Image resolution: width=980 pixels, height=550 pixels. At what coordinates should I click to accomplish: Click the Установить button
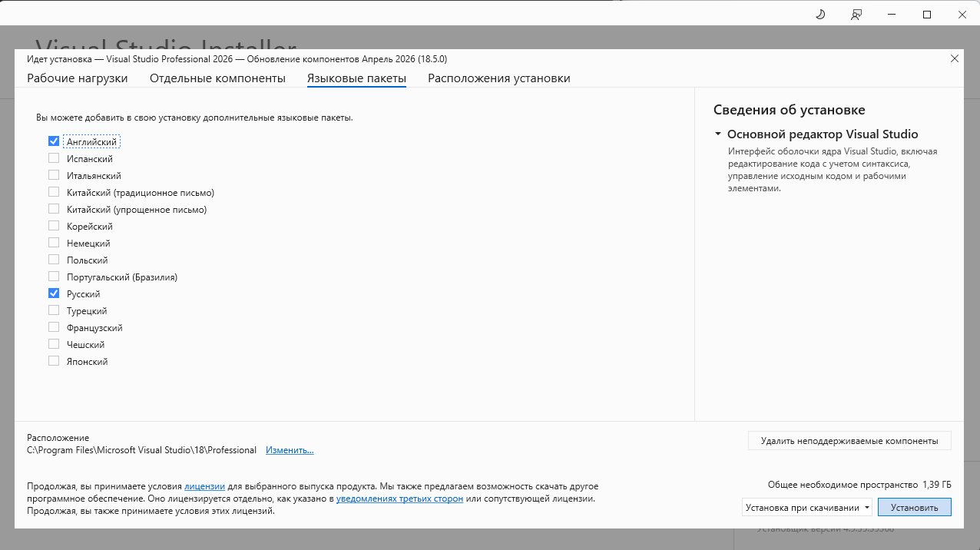[915, 507]
